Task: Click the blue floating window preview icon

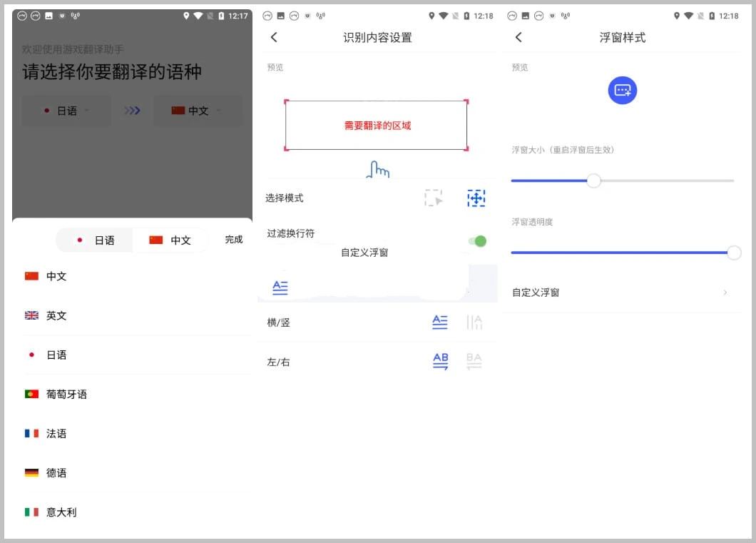Action: pos(622,90)
